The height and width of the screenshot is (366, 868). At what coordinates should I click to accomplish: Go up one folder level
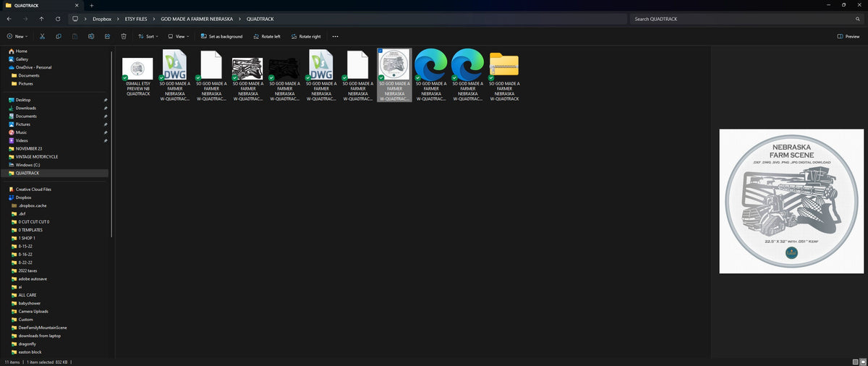41,19
